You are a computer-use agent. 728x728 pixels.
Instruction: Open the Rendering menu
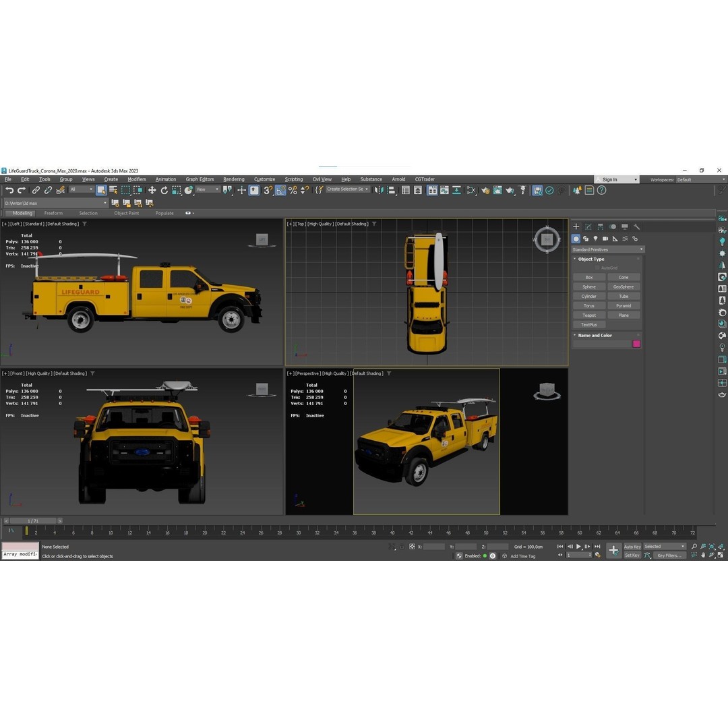coord(234,179)
